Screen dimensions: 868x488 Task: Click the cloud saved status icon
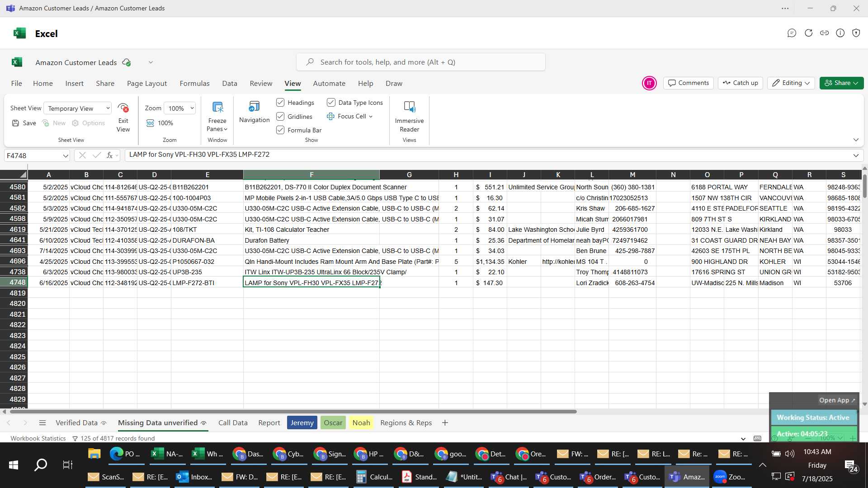tap(127, 62)
